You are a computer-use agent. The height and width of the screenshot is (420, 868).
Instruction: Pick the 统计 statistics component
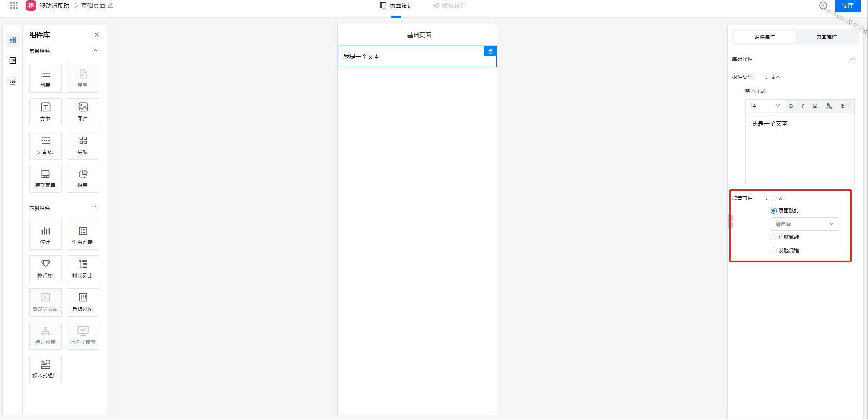click(46, 236)
